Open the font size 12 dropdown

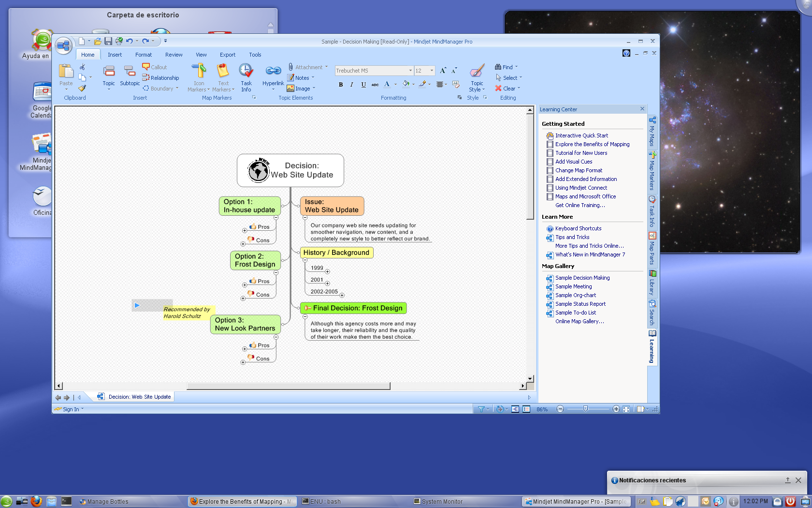(432, 71)
